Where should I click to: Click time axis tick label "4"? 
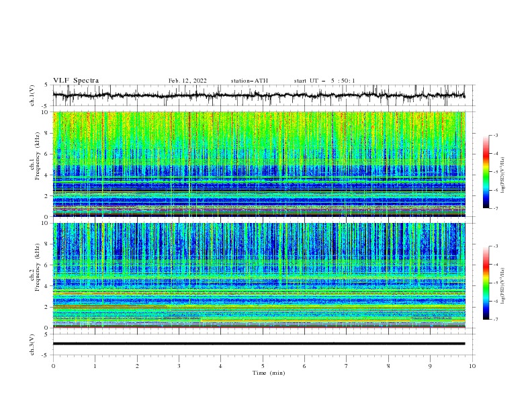coord(221,366)
